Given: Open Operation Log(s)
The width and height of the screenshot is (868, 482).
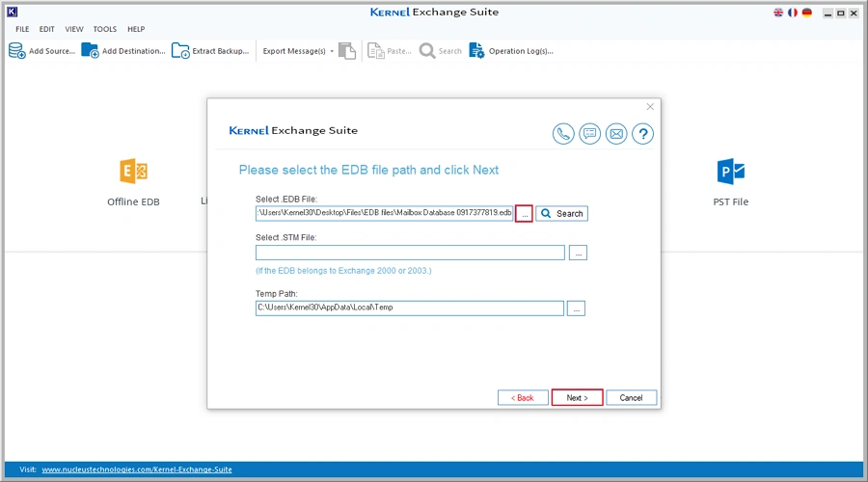Looking at the screenshot, I should [511, 51].
